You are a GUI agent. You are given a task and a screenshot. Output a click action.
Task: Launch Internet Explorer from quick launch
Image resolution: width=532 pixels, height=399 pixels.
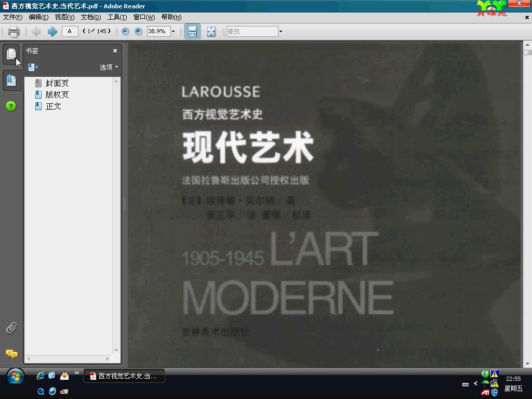coord(41,376)
